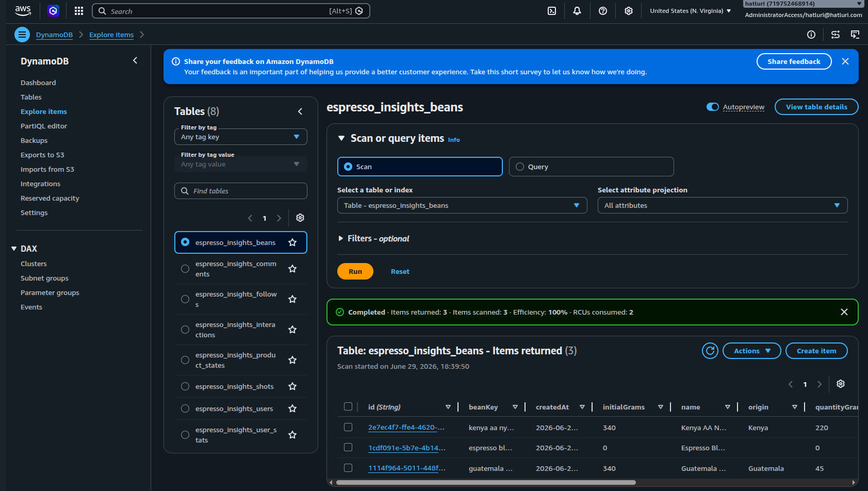
Task: Open the help question mark menu
Action: pyautogui.click(x=603, y=11)
